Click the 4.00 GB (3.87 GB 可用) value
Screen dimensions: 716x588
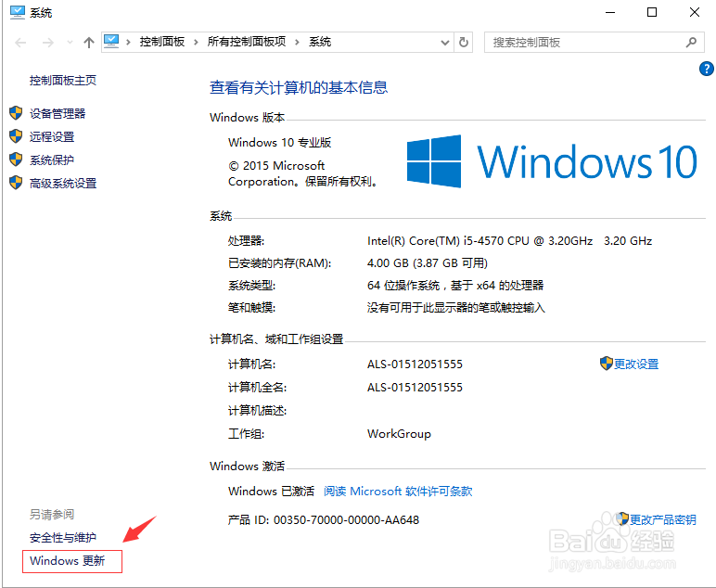428,263
